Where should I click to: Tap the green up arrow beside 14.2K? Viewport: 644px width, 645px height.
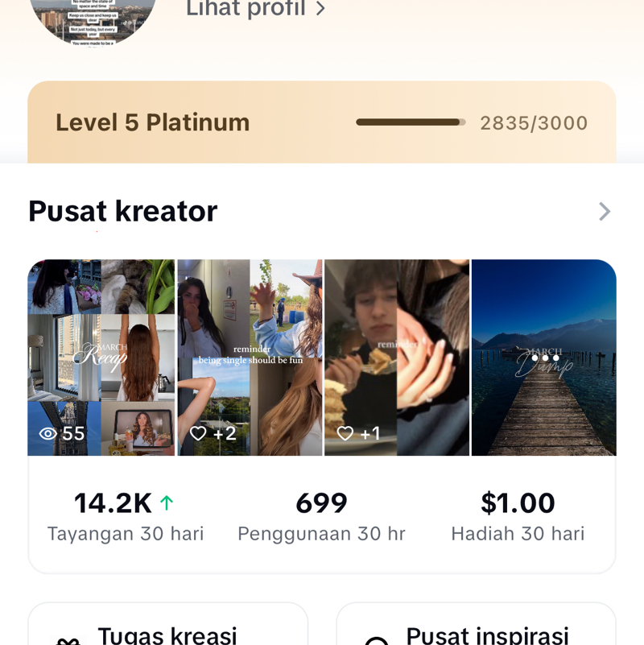pos(167,503)
